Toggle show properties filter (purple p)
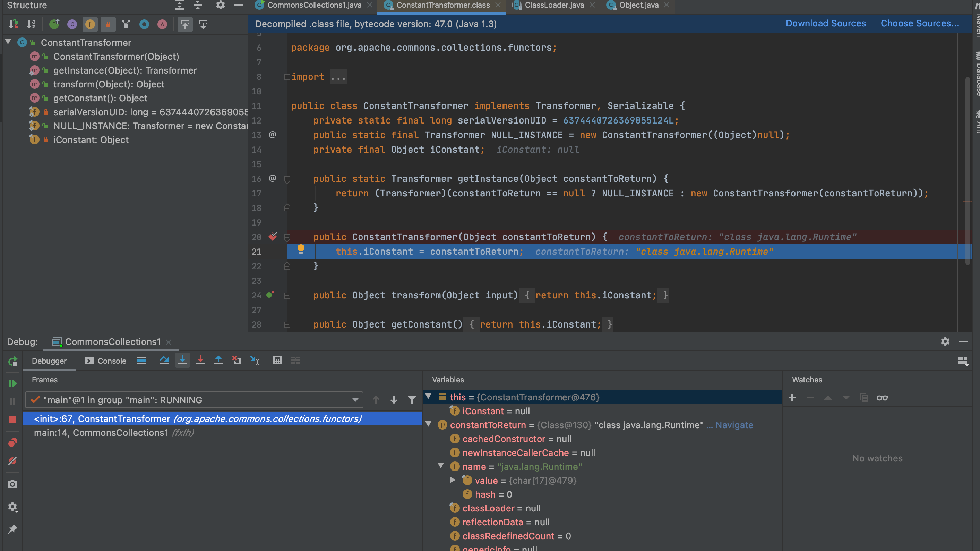Screen dimensions: 980x551 (x=72, y=24)
